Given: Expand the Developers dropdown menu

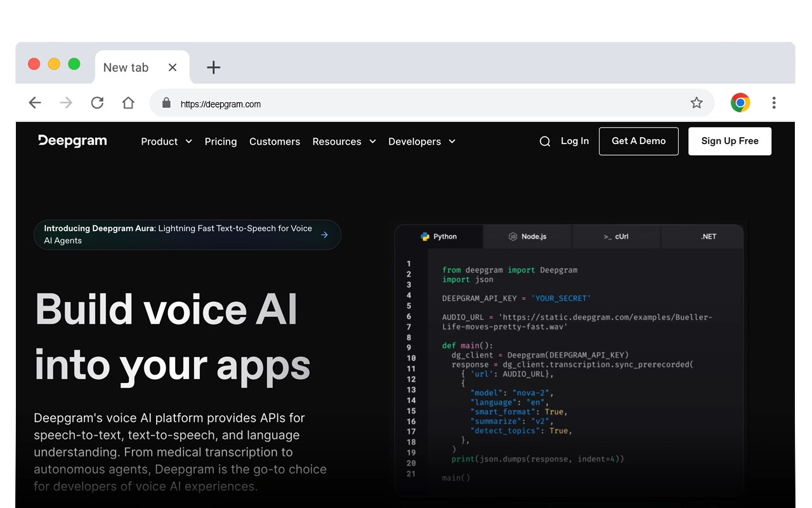Looking at the screenshot, I should pos(422,142).
